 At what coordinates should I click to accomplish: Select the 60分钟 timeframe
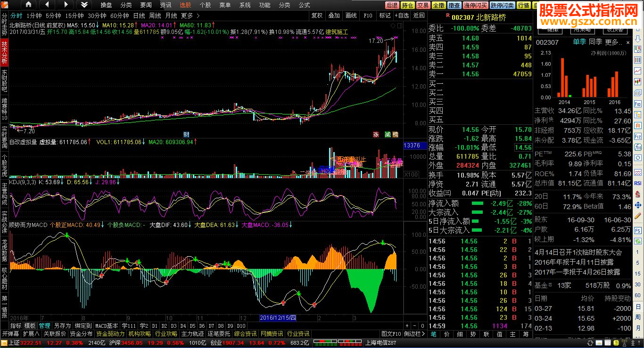(x=119, y=16)
